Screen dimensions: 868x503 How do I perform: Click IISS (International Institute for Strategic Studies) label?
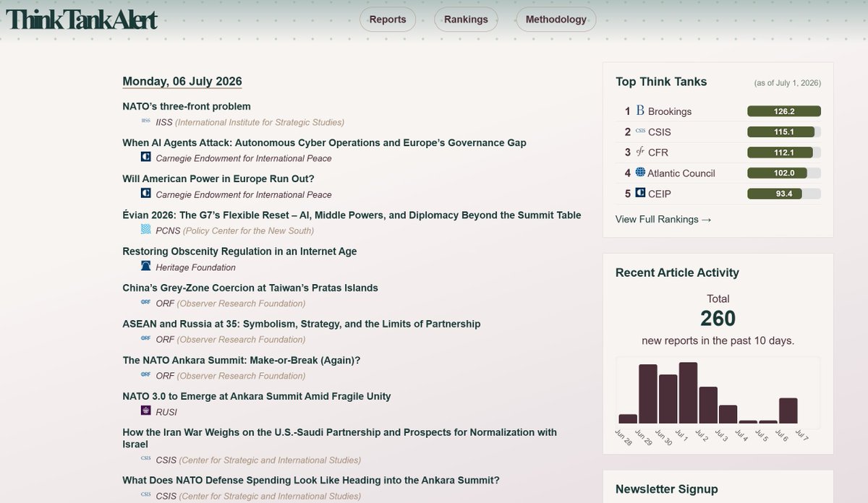click(250, 122)
